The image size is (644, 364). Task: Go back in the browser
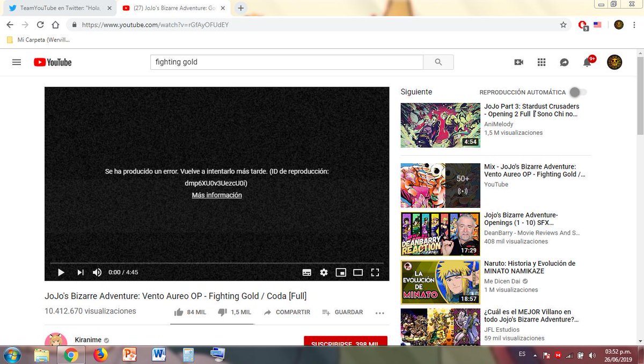click(10, 25)
